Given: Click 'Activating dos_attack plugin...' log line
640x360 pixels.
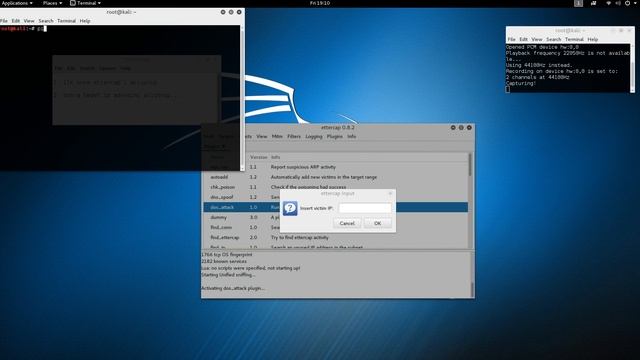Looking at the screenshot, I should pyautogui.click(x=233, y=288).
